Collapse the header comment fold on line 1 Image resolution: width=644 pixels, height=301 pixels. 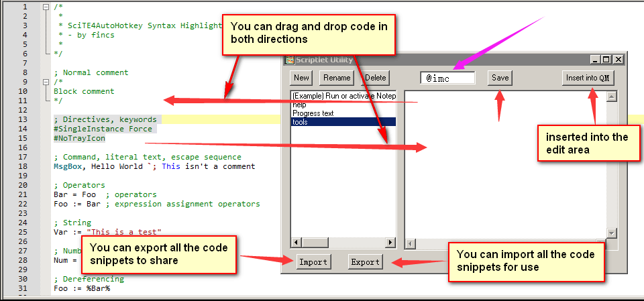(x=46, y=7)
